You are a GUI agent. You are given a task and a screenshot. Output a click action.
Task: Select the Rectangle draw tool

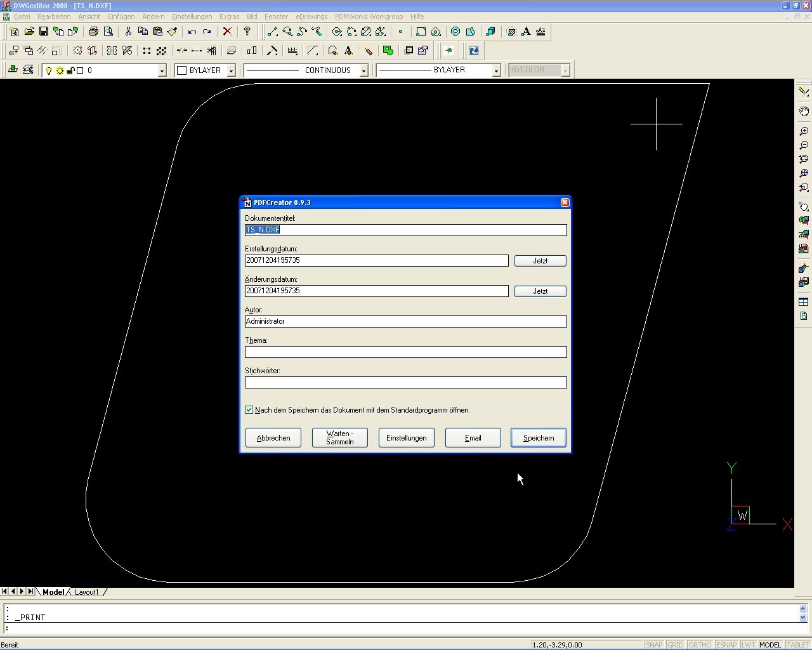coord(421,32)
